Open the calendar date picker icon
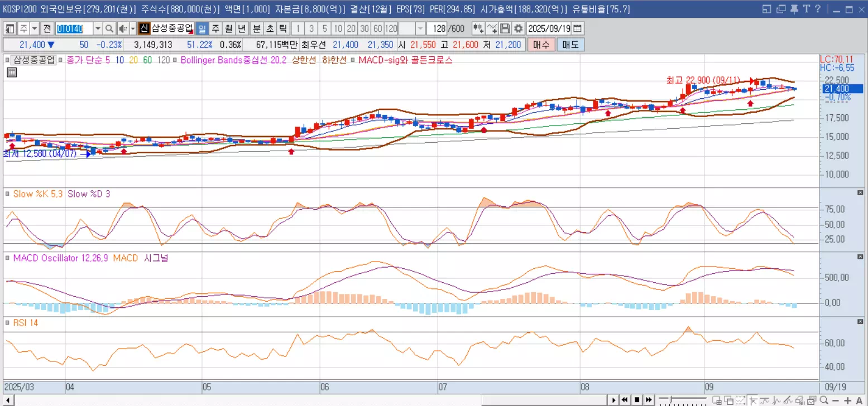The image size is (868, 406). tap(577, 28)
